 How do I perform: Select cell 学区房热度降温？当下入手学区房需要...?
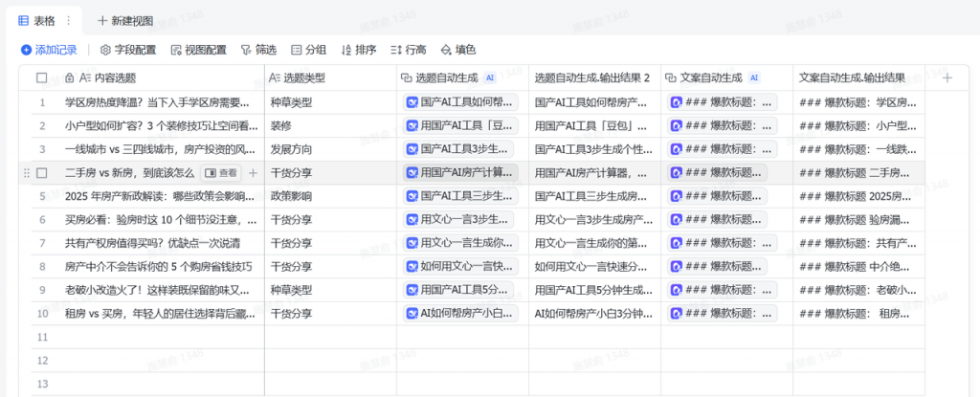click(x=163, y=102)
